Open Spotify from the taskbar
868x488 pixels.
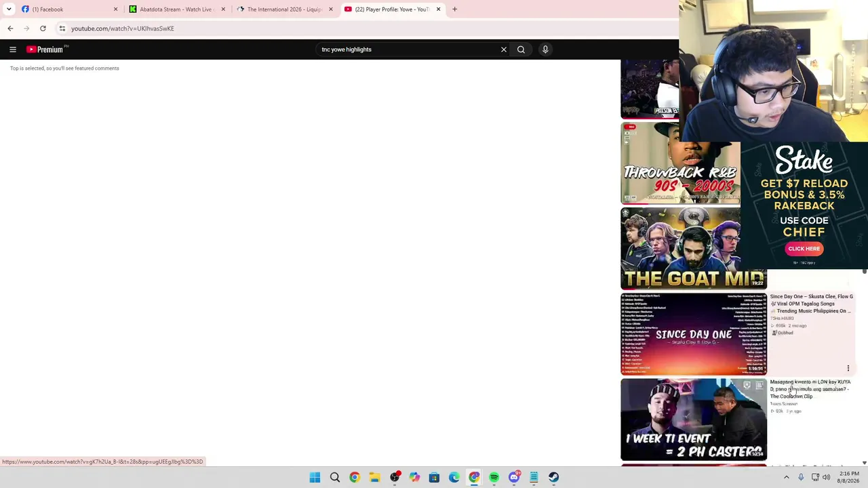494,477
